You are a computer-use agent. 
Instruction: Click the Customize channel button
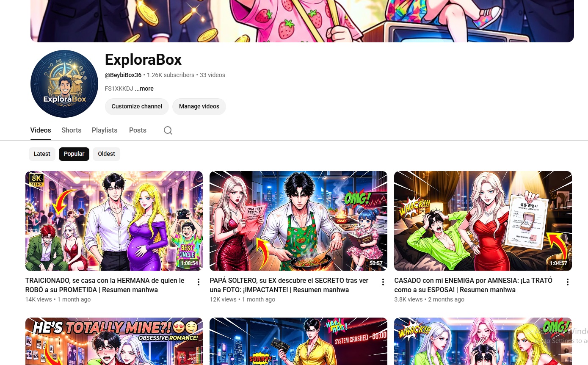coord(137,106)
